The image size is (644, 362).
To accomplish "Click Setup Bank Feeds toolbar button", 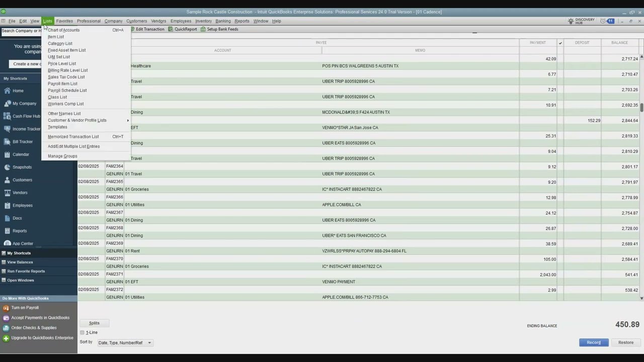I will (219, 29).
